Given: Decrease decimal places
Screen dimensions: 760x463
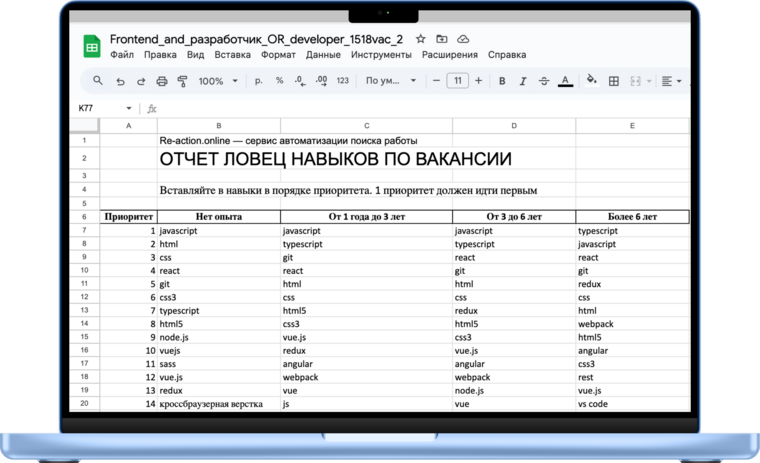Looking at the screenshot, I should (x=300, y=81).
